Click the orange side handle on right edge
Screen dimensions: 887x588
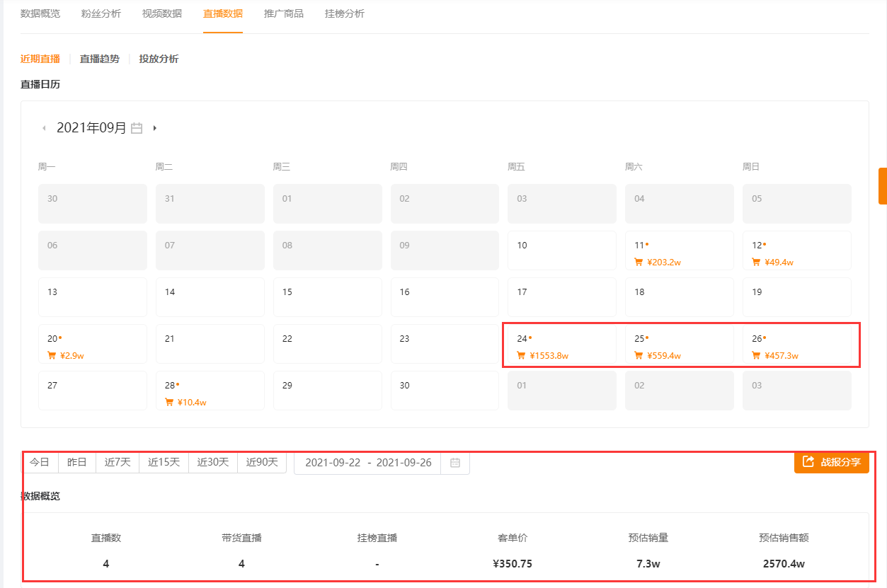click(883, 186)
